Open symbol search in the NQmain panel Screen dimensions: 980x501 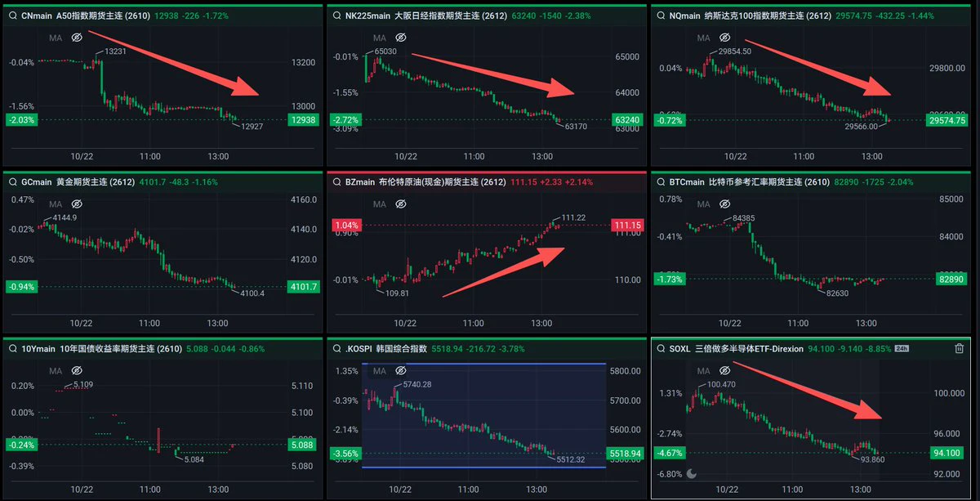point(660,15)
